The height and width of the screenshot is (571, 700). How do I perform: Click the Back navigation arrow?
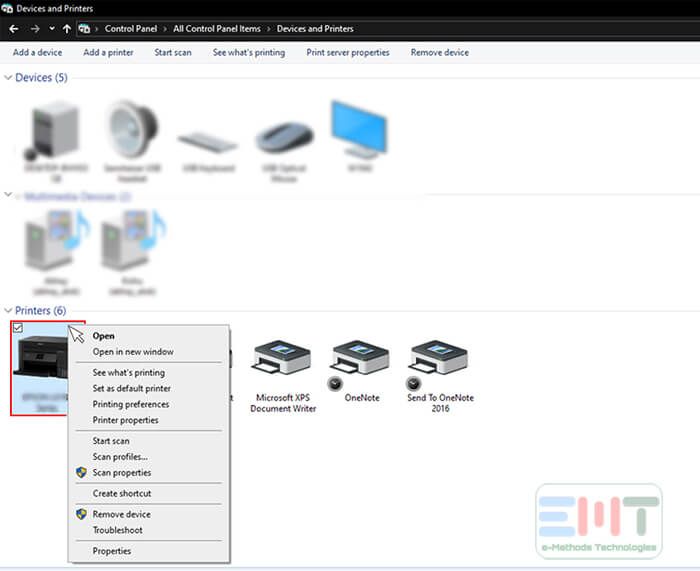(x=13, y=29)
